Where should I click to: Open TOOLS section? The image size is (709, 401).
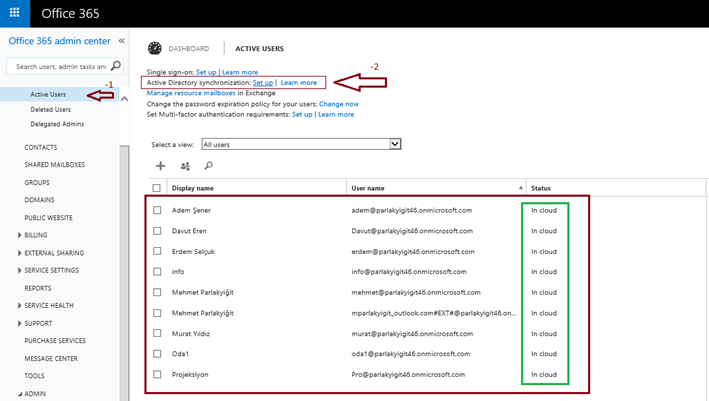(34, 376)
